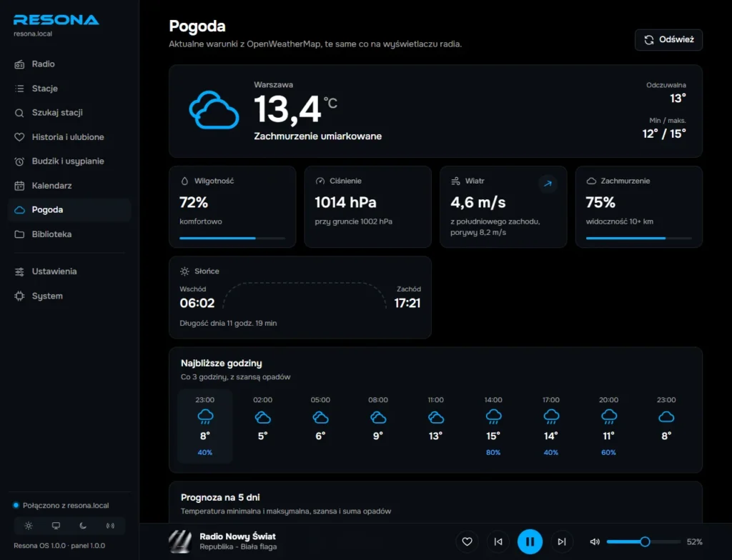Go to the System page

(x=69, y=296)
